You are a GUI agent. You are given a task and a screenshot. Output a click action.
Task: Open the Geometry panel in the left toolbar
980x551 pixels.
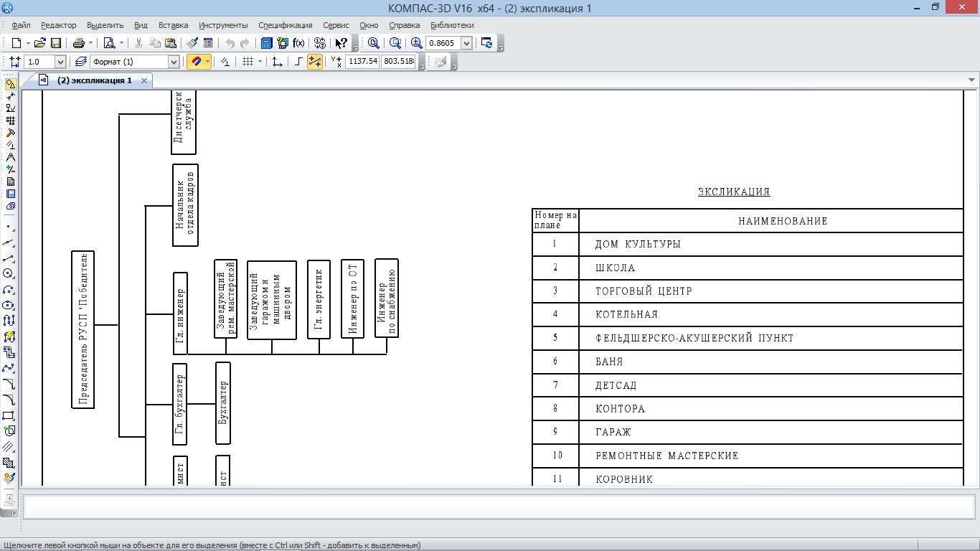[x=10, y=84]
